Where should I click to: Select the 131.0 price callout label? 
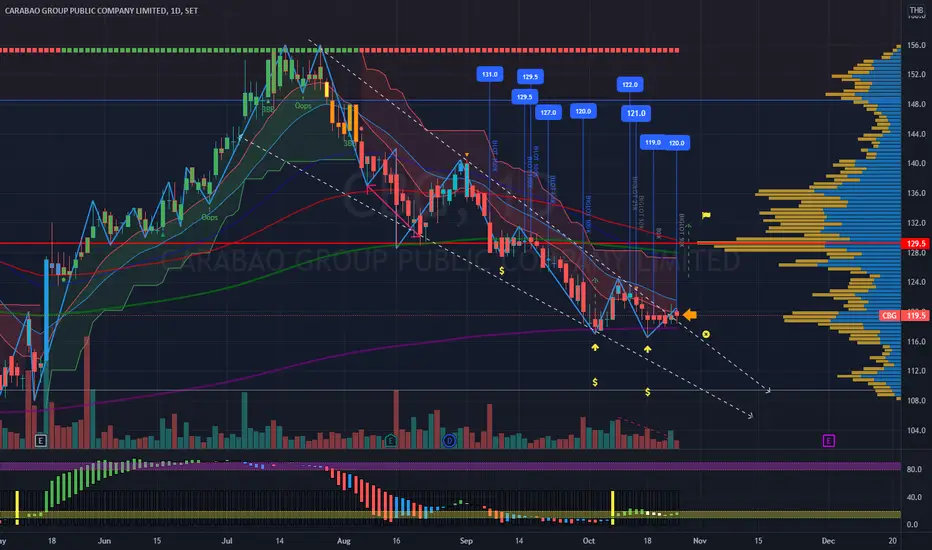490,74
